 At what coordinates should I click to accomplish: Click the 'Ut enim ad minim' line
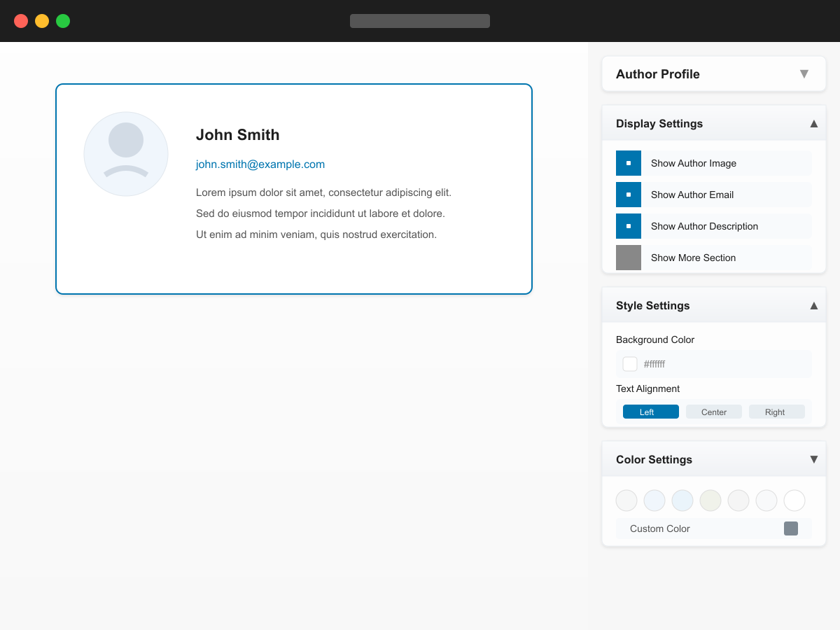tap(316, 234)
